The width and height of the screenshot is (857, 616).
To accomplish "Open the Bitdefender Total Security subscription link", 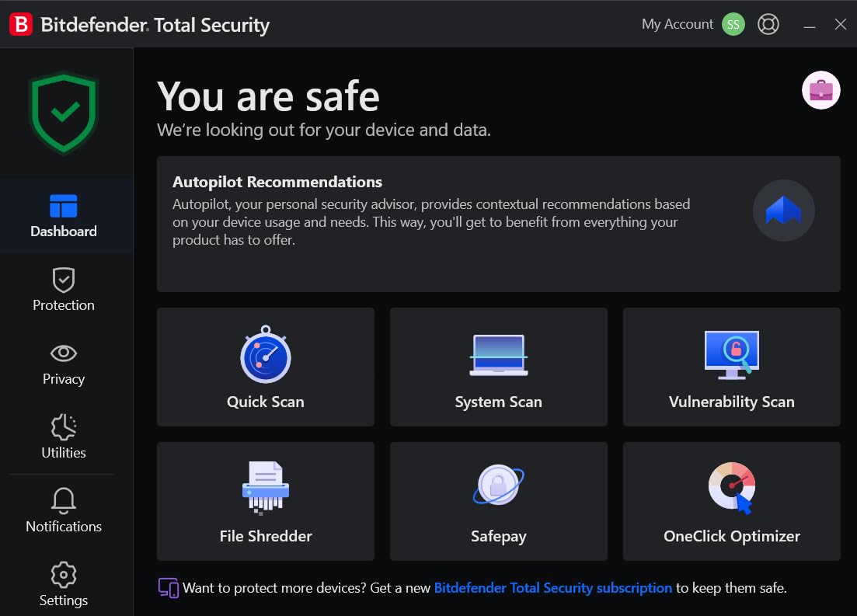I will click(552, 588).
